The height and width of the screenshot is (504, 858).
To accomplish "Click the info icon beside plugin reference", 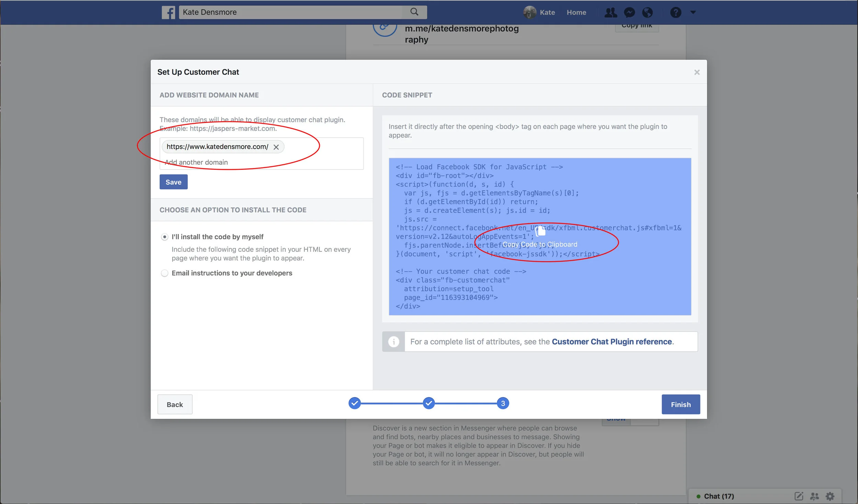I will [394, 341].
